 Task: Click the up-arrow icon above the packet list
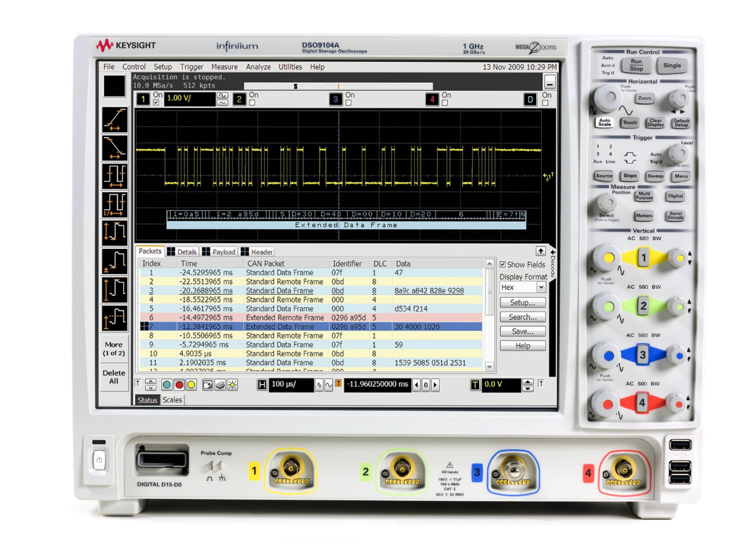pos(540,251)
